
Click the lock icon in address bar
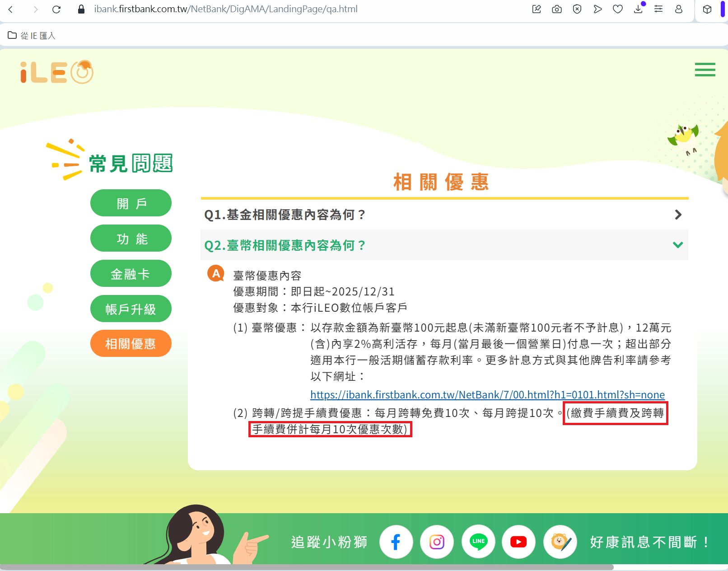tap(81, 9)
